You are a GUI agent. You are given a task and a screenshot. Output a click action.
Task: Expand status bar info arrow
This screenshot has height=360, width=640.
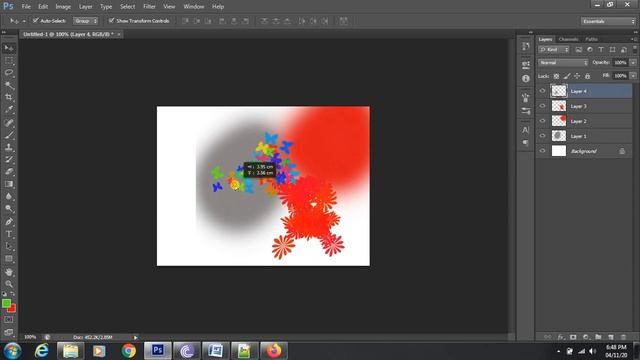click(x=136, y=337)
